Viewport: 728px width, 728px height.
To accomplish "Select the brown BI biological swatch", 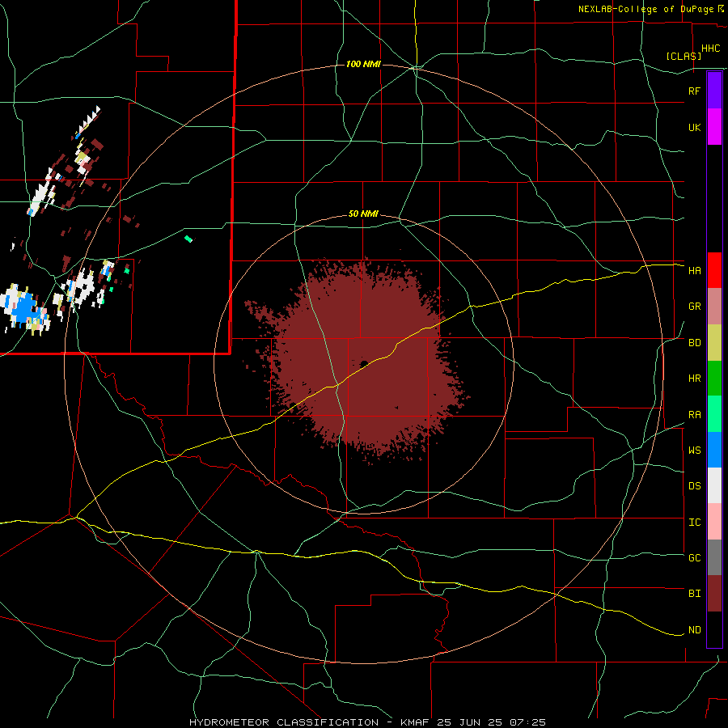I will point(714,594).
